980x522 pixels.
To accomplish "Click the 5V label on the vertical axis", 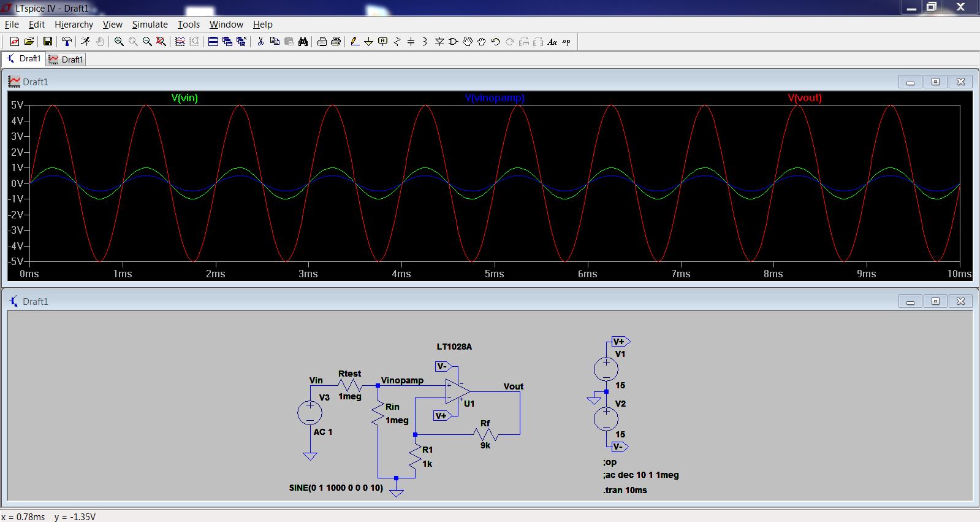I will click(x=17, y=105).
